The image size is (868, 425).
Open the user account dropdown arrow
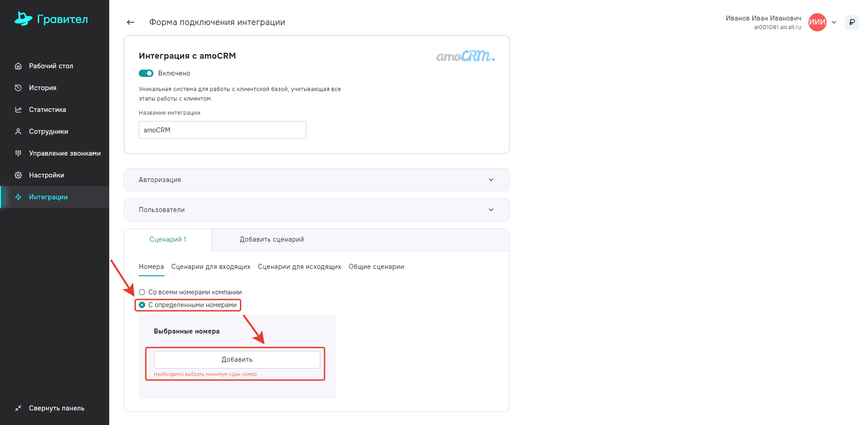(834, 22)
